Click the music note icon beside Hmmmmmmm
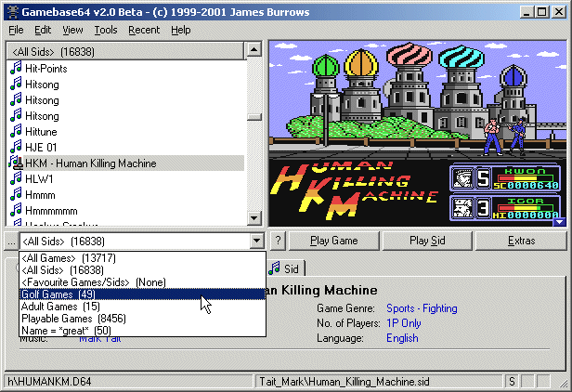This screenshot has height=392, width=572. (16, 210)
